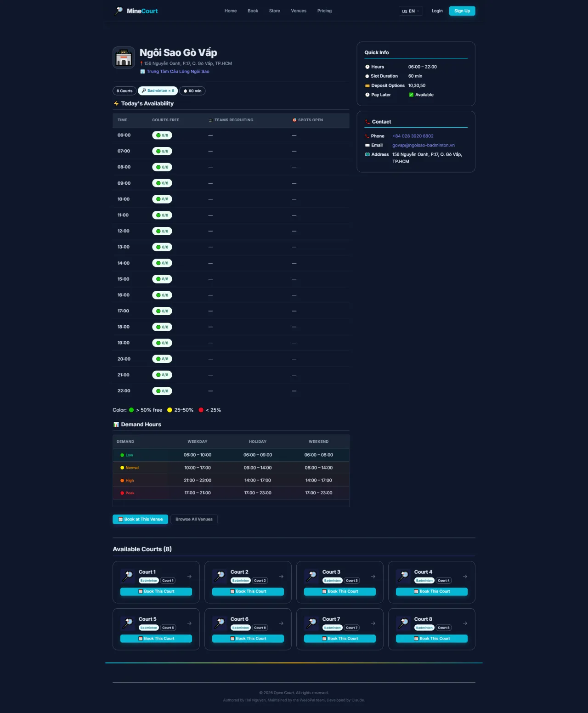Click the clock icon next to Hours
Screen dimensions: 588x713
click(x=367, y=67)
